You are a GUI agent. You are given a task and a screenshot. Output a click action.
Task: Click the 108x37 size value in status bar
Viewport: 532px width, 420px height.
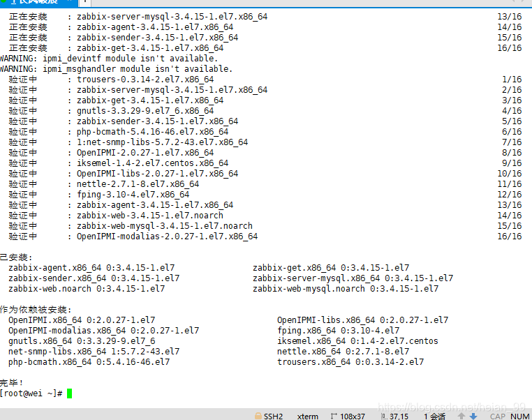pyautogui.click(x=353, y=417)
